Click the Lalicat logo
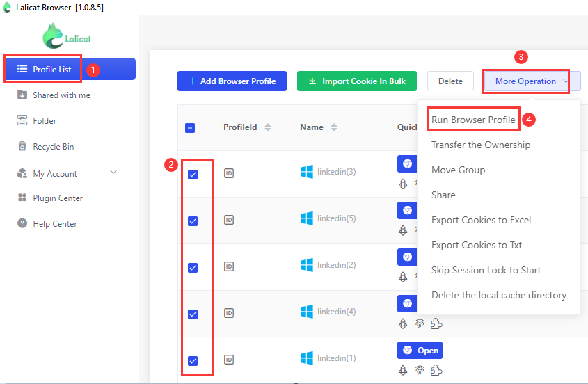588x384 pixels. click(66, 36)
